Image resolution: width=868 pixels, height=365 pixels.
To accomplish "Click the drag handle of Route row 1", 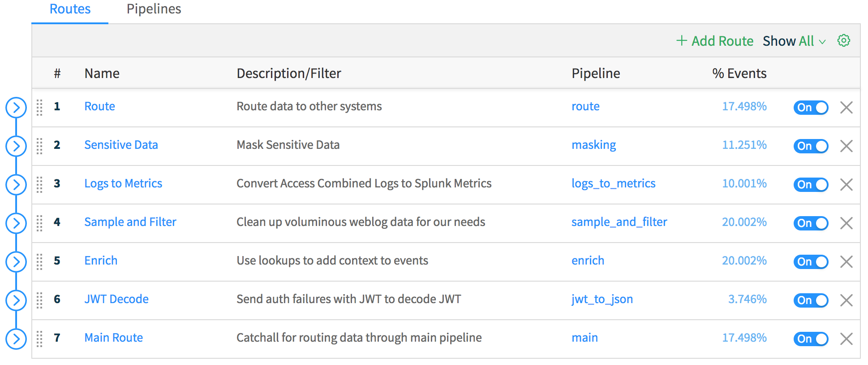I will (39, 108).
